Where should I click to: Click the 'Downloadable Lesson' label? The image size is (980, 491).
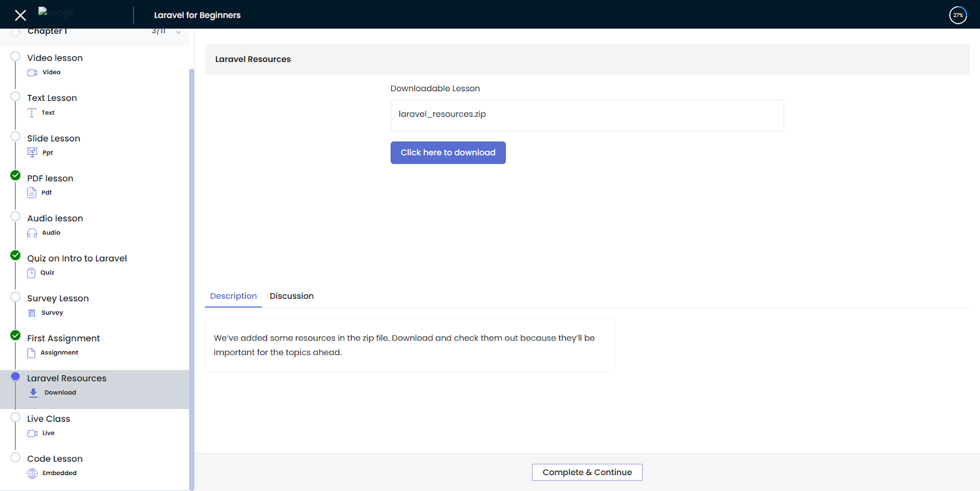(x=435, y=89)
